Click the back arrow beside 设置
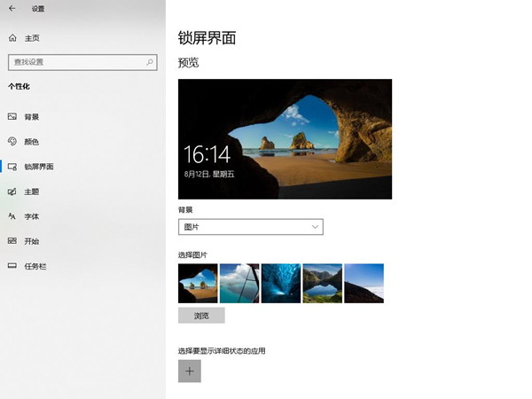The height and width of the screenshot is (399, 532). click(x=12, y=9)
